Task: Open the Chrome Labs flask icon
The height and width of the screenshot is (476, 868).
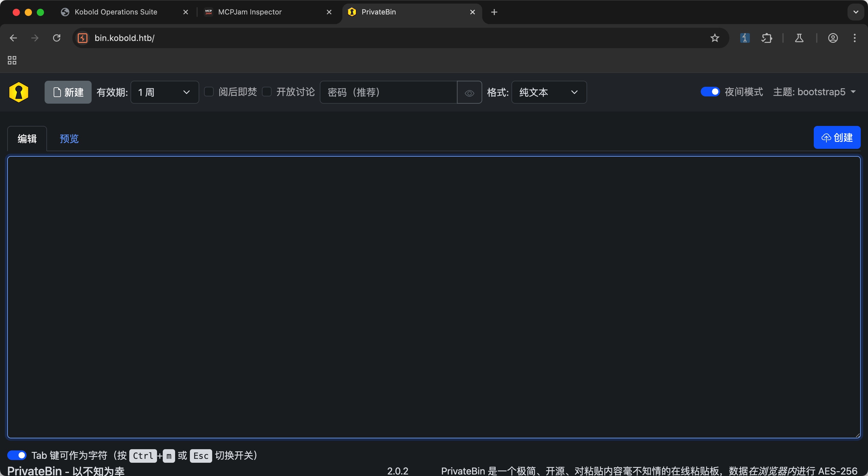Action: 799,38
